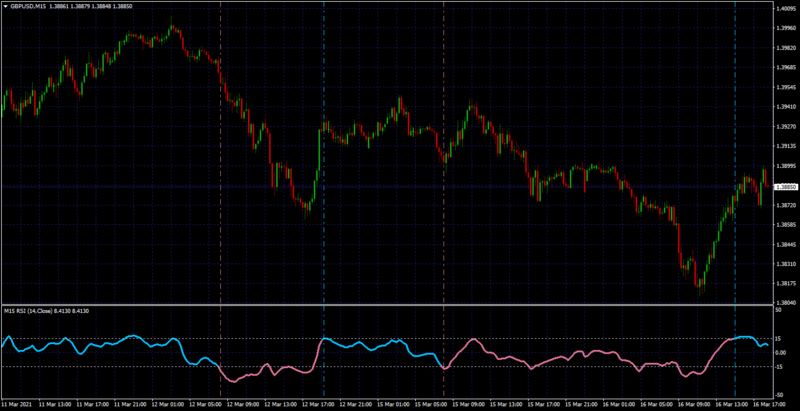This screenshot has width=800, height=411.
Task: Select the current price tag 1.38850
Action: tap(785, 187)
